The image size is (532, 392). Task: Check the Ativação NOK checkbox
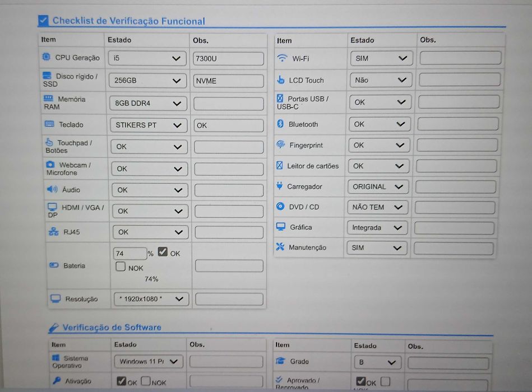[146, 381]
